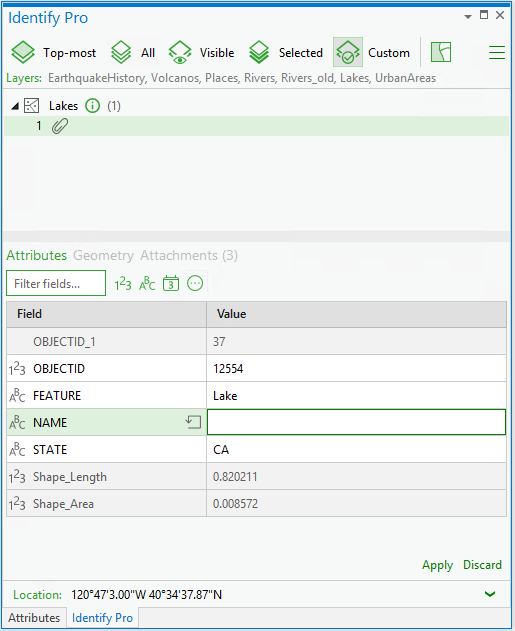Select the Top-most layer identify mode
The image size is (515, 631).
coord(54,53)
